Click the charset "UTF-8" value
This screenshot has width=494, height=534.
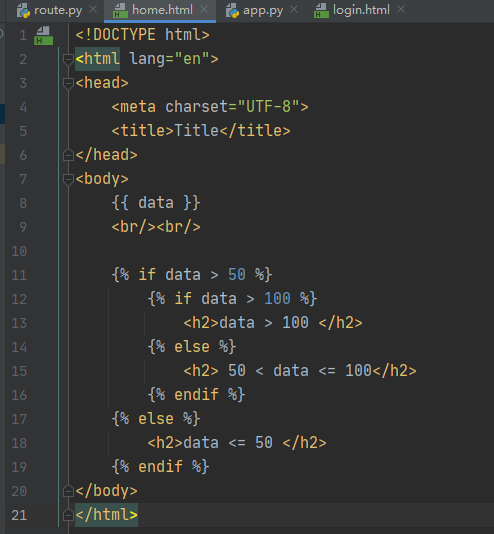[268, 107]
